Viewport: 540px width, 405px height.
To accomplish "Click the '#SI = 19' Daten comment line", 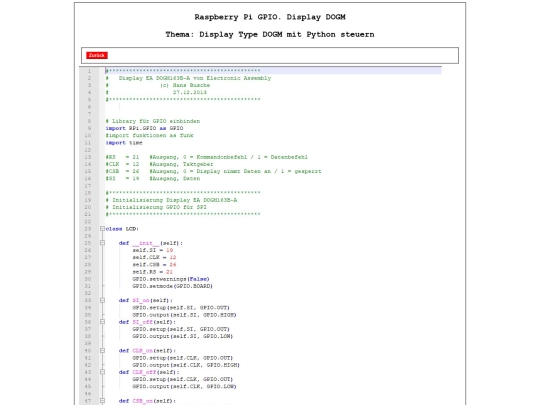I will 153,178.
